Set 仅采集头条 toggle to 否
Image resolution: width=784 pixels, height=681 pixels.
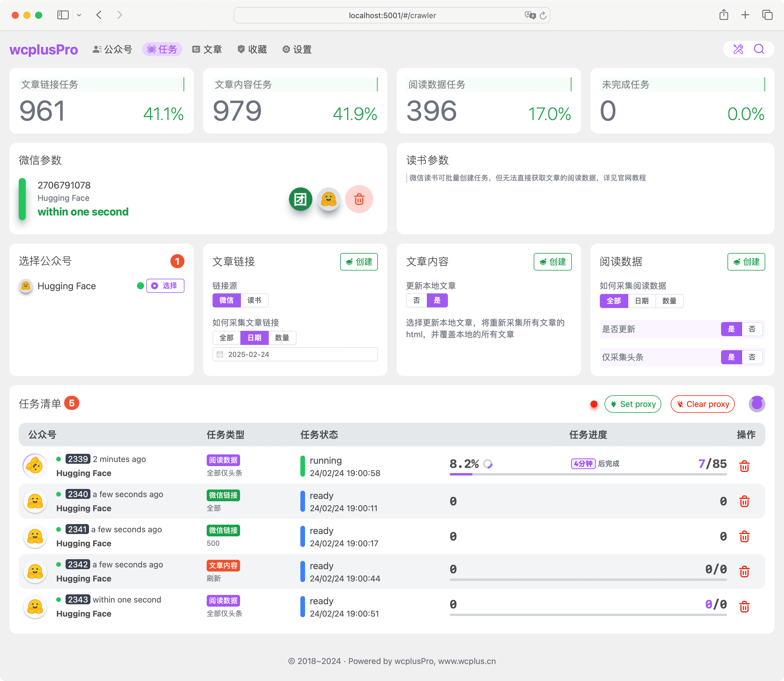(752, 357)
